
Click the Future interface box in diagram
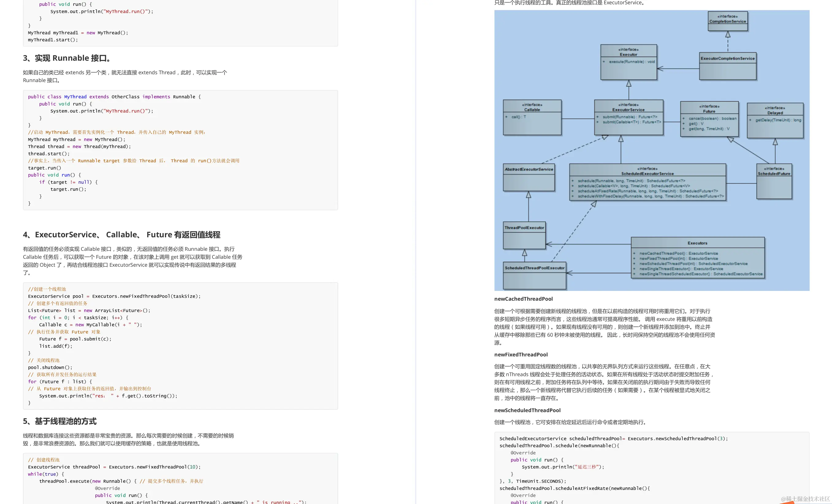(x=709, y=119)
